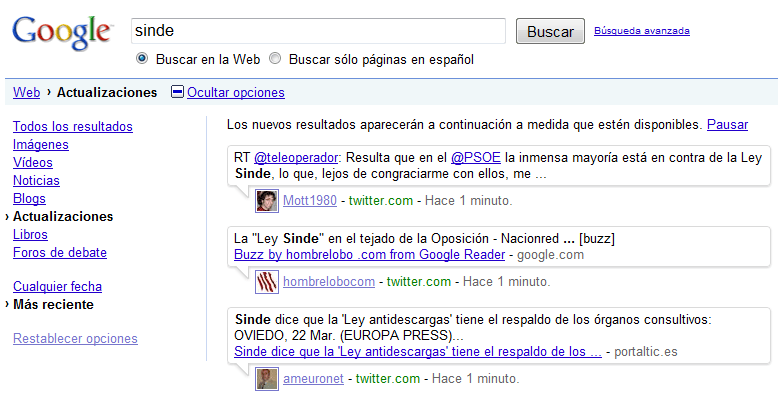This screenshot has width=778, height=400.
Task: Click the google.com source text
Action: click(x=550, y=255)
